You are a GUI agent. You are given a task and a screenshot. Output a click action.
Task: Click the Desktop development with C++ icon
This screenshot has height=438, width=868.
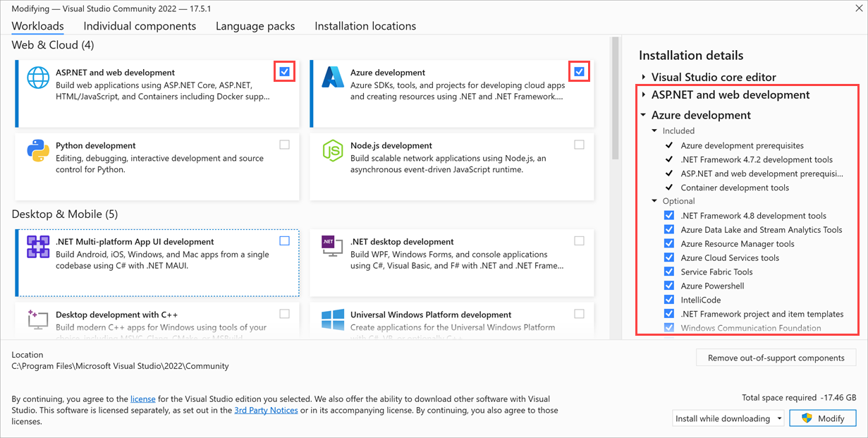click(38, 320)
